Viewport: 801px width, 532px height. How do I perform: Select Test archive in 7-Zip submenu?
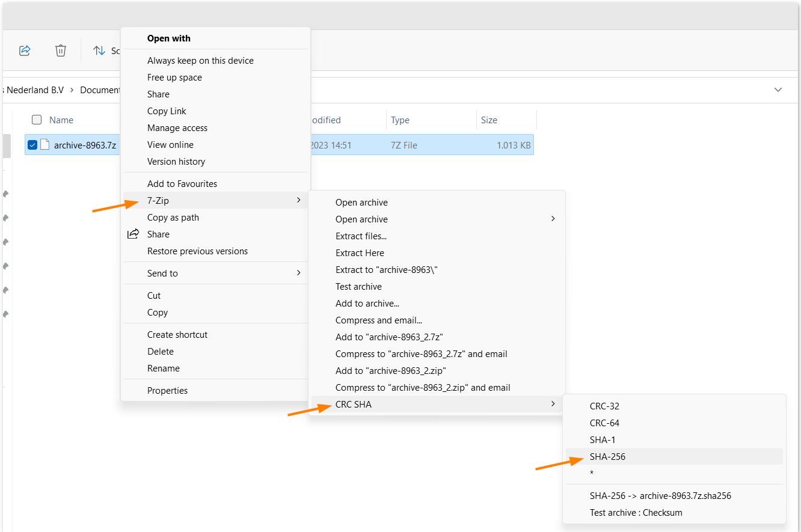point(358,287)
